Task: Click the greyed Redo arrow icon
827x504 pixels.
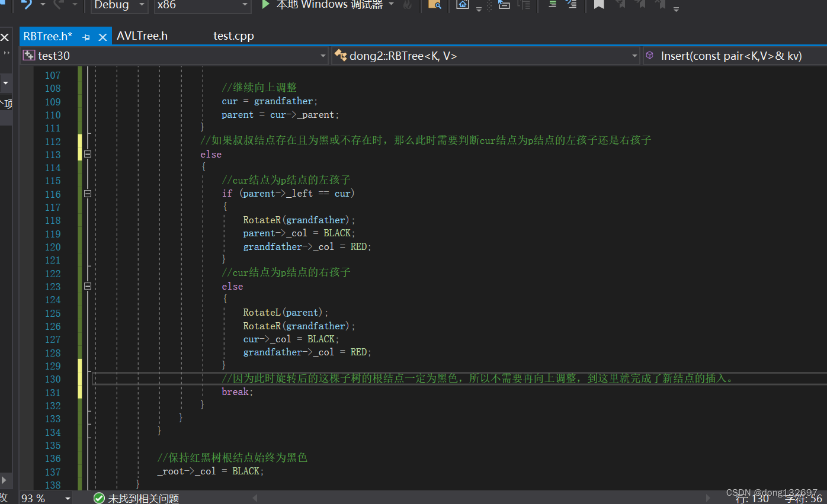Action: pyautogui.click(x=59, y=5)
